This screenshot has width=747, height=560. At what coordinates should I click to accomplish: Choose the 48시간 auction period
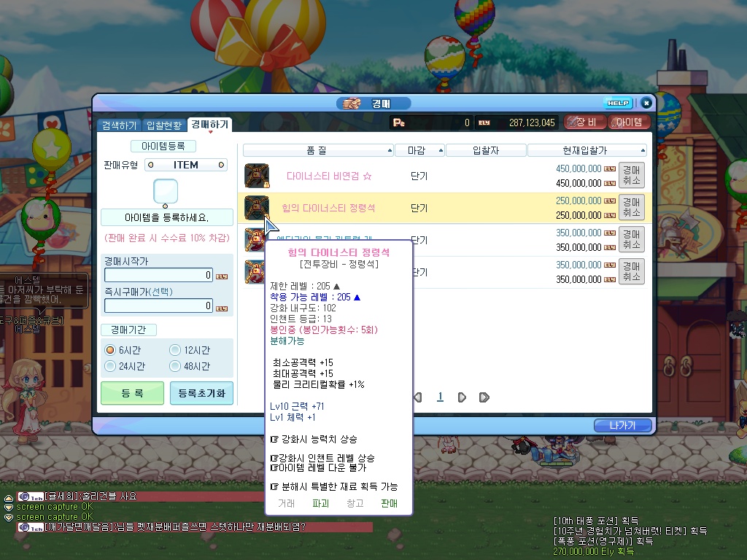(x=174, y=366)
